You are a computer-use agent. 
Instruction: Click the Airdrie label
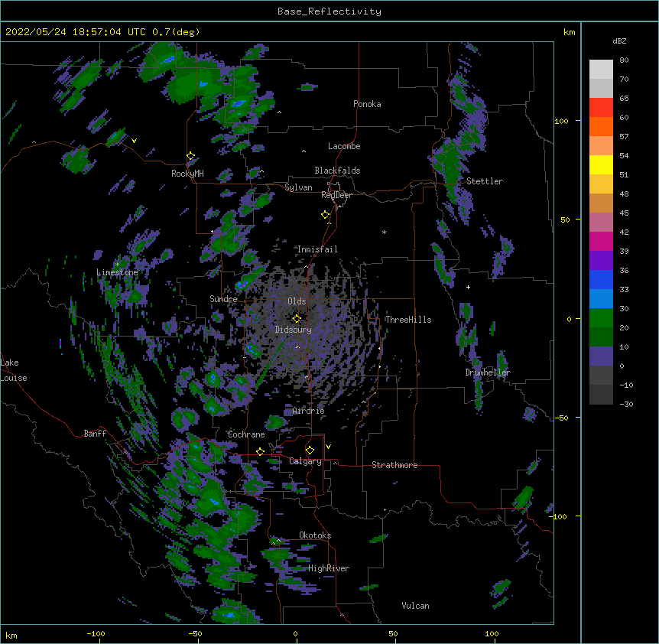[x=309, y=411]
